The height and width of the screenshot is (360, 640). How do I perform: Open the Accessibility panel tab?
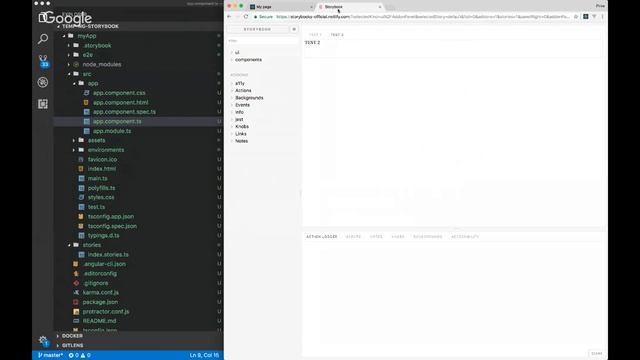tap(465, 237)
